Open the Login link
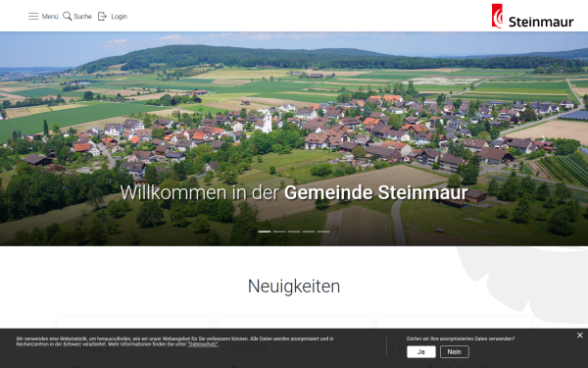The image size is (588, 368). point(119,17)
